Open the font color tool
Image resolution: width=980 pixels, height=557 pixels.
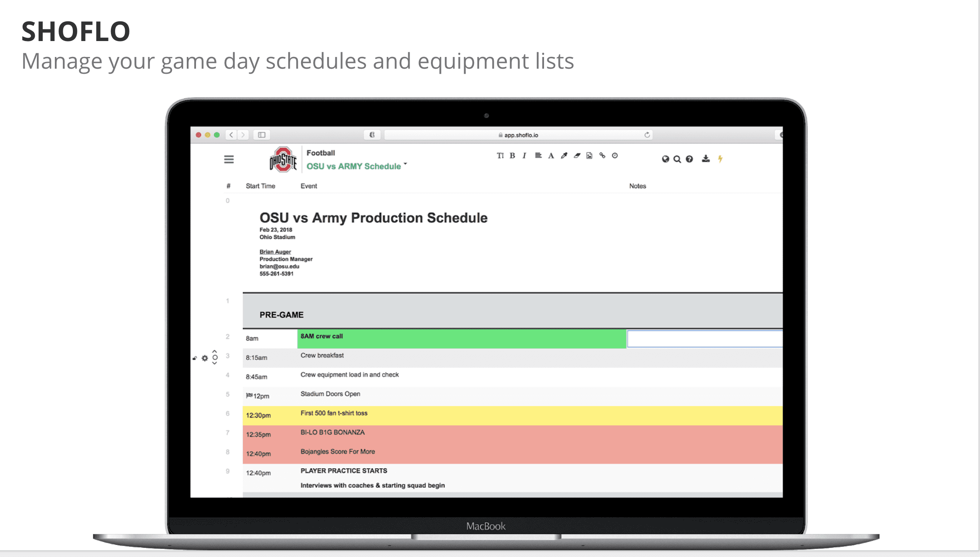551,156
